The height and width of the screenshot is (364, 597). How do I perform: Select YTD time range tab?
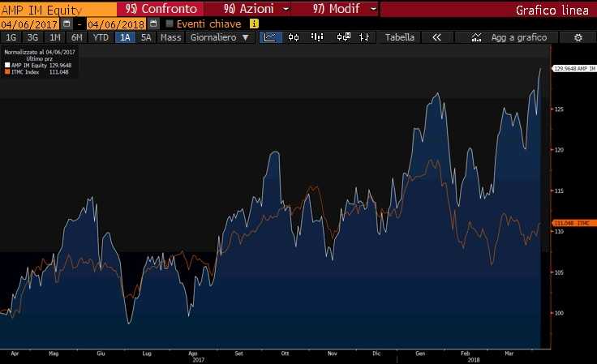coord(101,37)
